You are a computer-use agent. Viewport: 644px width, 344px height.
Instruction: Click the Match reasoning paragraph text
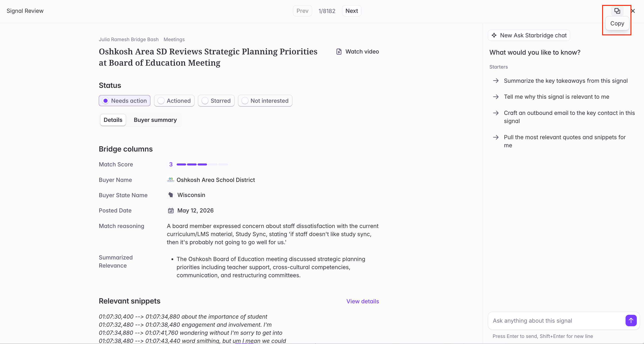(x=272, y=234)
